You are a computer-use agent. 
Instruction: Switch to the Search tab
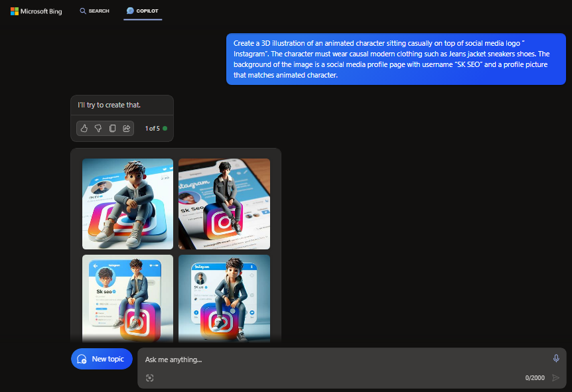94,11
